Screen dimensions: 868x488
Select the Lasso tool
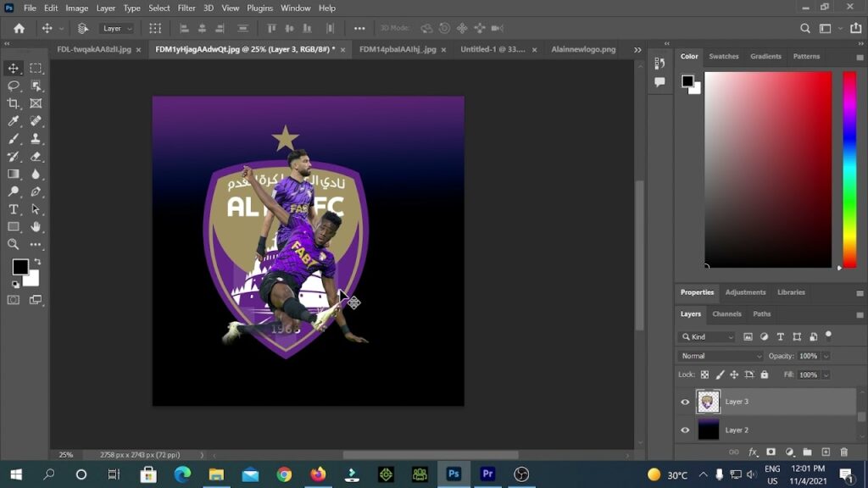point(14,86)
